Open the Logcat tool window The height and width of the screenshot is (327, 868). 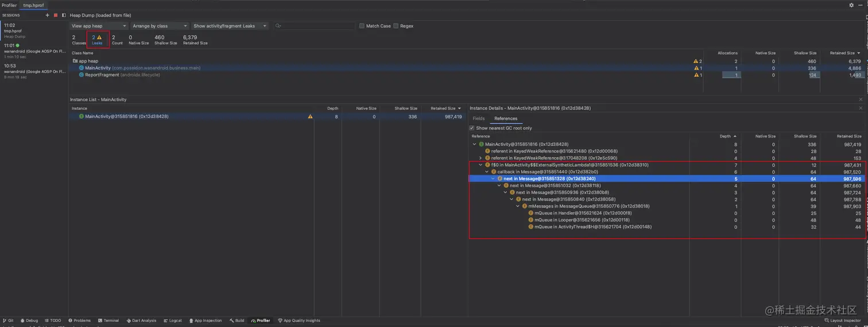(x=172, y=321)
